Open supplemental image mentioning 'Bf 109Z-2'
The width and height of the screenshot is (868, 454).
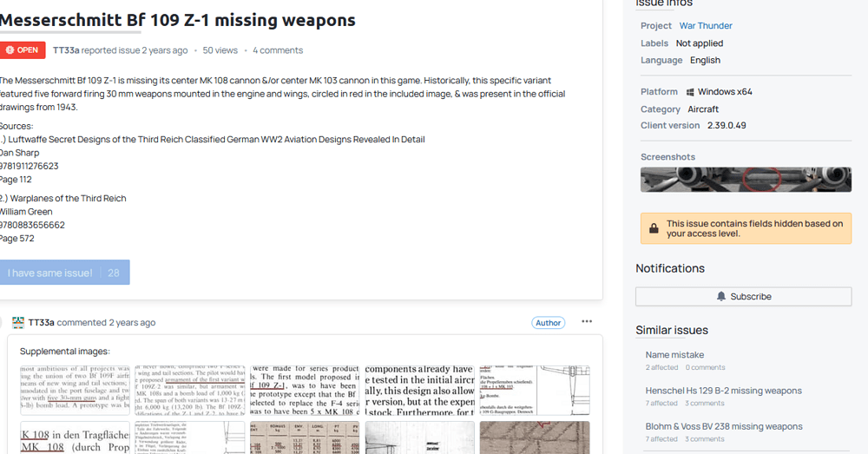190,391
